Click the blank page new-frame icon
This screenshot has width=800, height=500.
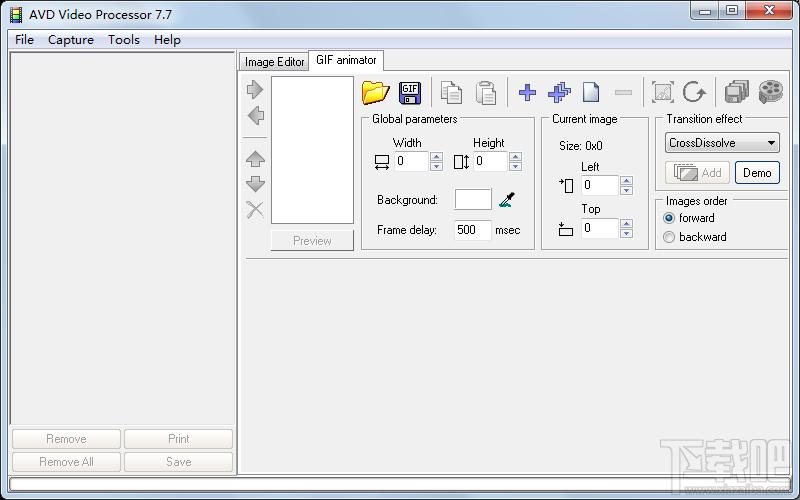coord(591,92)
